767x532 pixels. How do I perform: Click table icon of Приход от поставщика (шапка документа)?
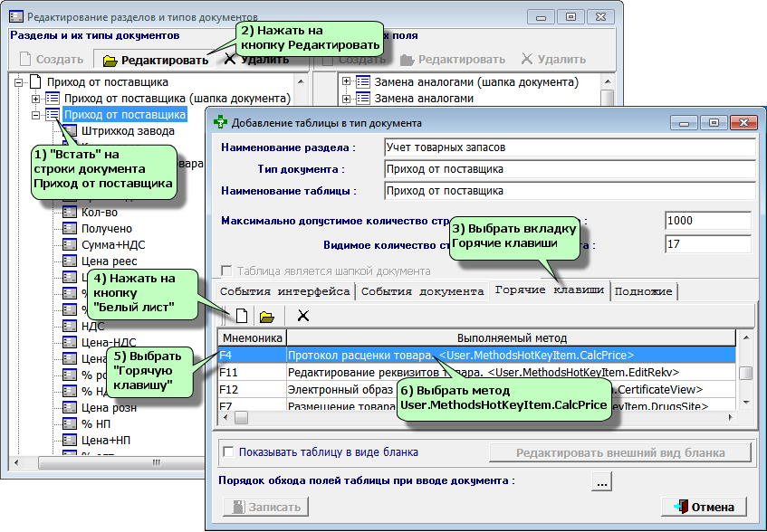click(53, 99)
